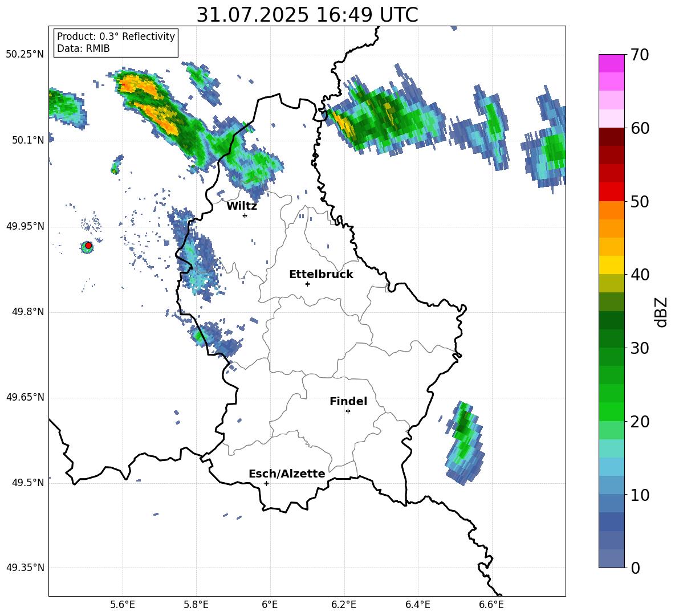Viewport: 675px width, 616px height.
Task: Click the Esch/Alzette city label
Action: coord(287,474)
